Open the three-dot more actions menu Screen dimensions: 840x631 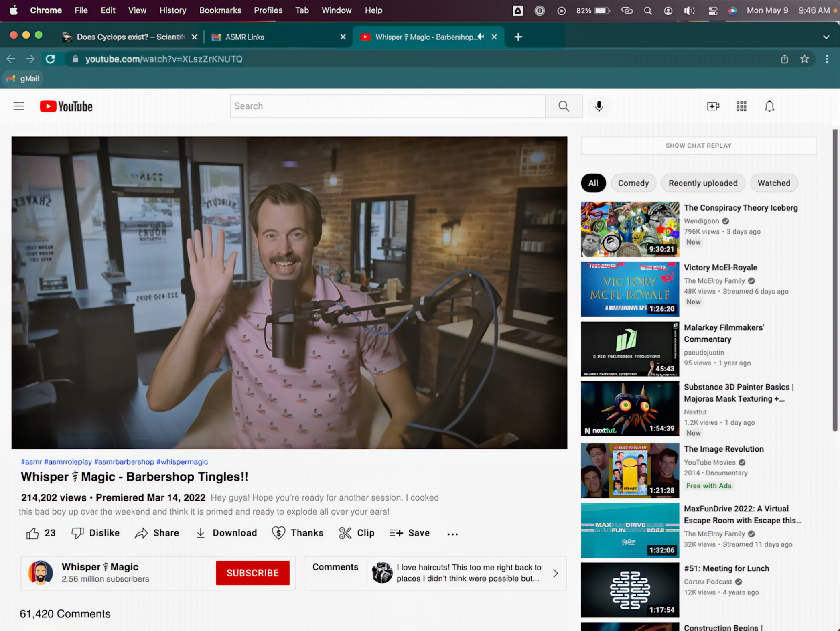pyautogui.click(x=452, y=534)
